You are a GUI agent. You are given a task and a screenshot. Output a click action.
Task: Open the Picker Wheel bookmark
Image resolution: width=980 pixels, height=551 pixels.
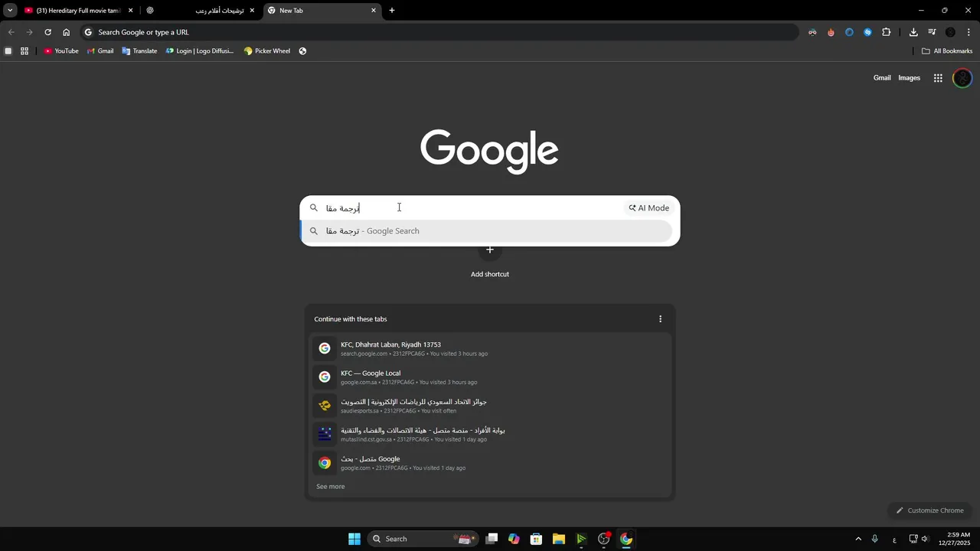[x=266, y=51]
